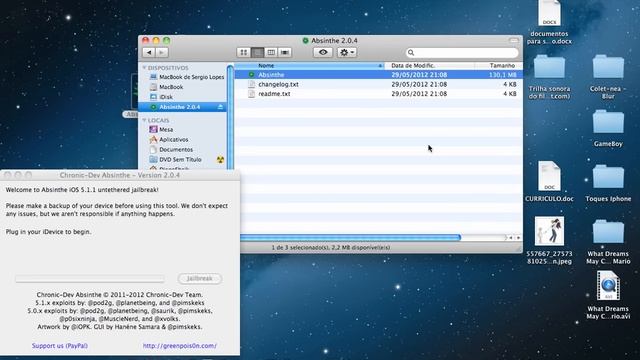
Task: Click the Finder status bar selection text
Action: click(x=331, y=247)
